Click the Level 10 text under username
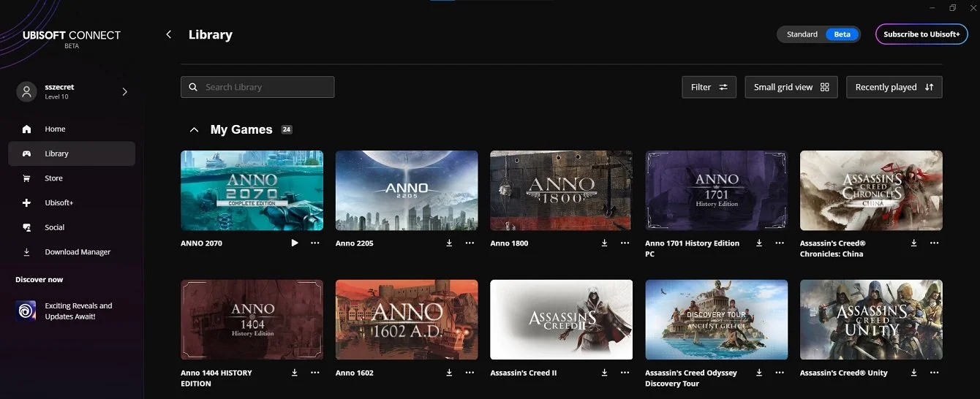Viewport: 980px width, 399px height. (56, 96)
